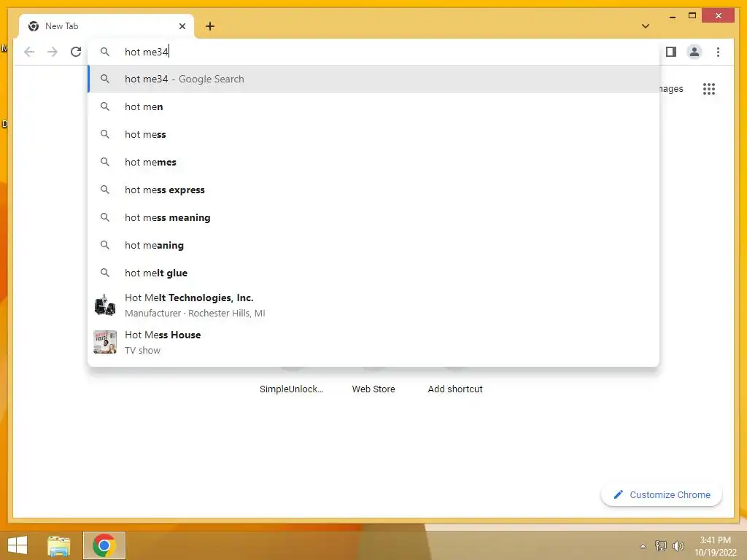The image size is (747, 560).
Task: Select the 'hot mess' suggestion
Action: 373,134
